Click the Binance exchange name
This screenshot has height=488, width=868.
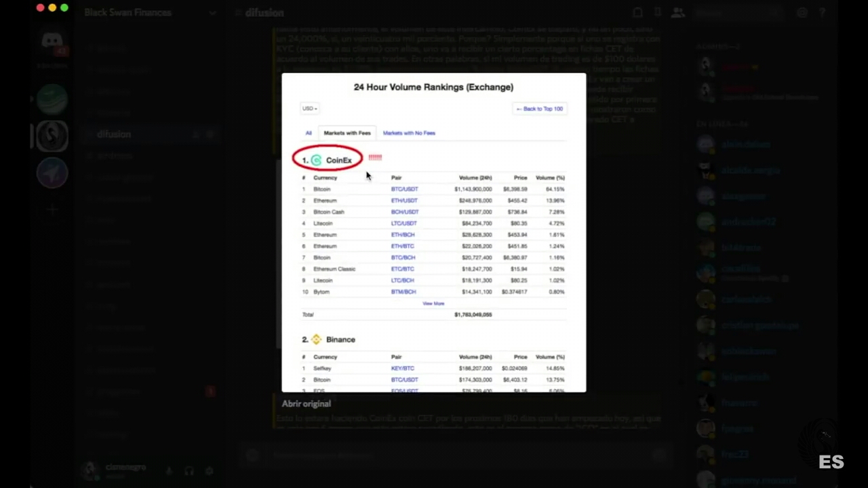coord(340,340)
